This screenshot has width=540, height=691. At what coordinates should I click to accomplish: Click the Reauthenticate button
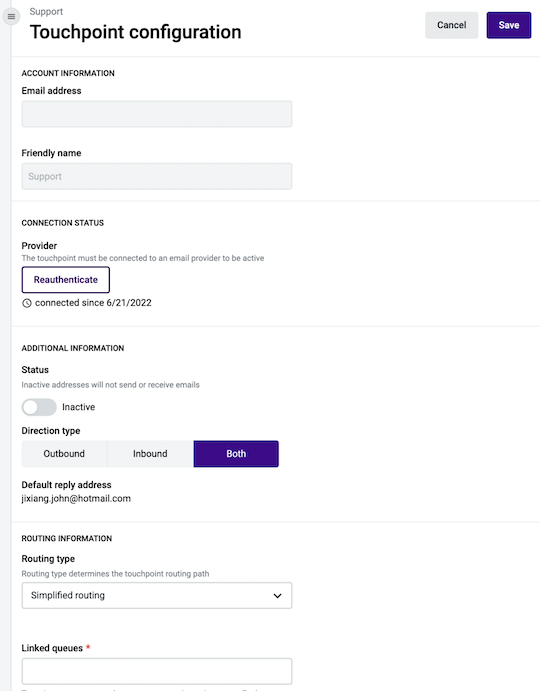66,280
